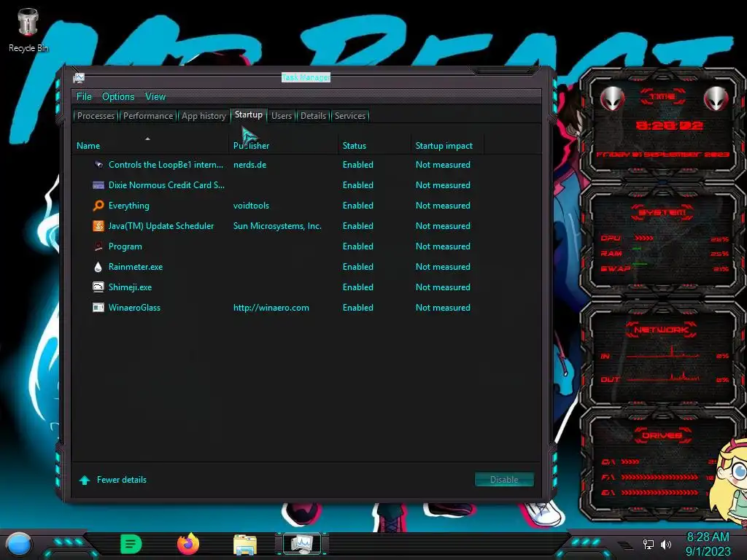
Task: Open the File menu
Action: [x=84, y=97]
